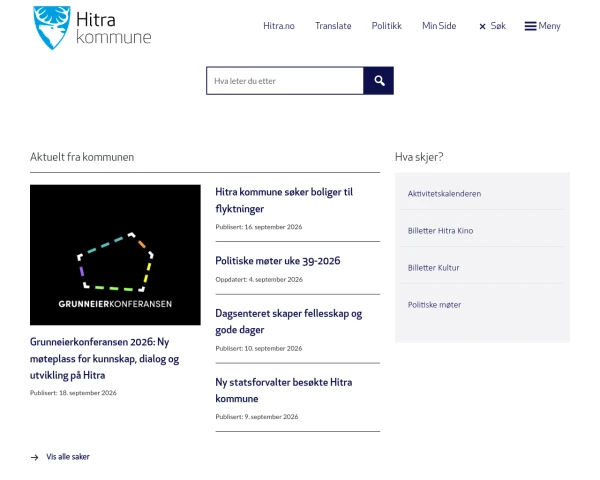Open the hamburger Meny icon

pos(530,26)
